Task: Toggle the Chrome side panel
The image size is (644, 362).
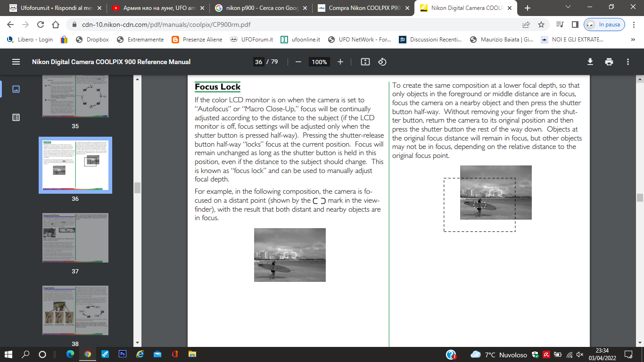Action: 575,25
